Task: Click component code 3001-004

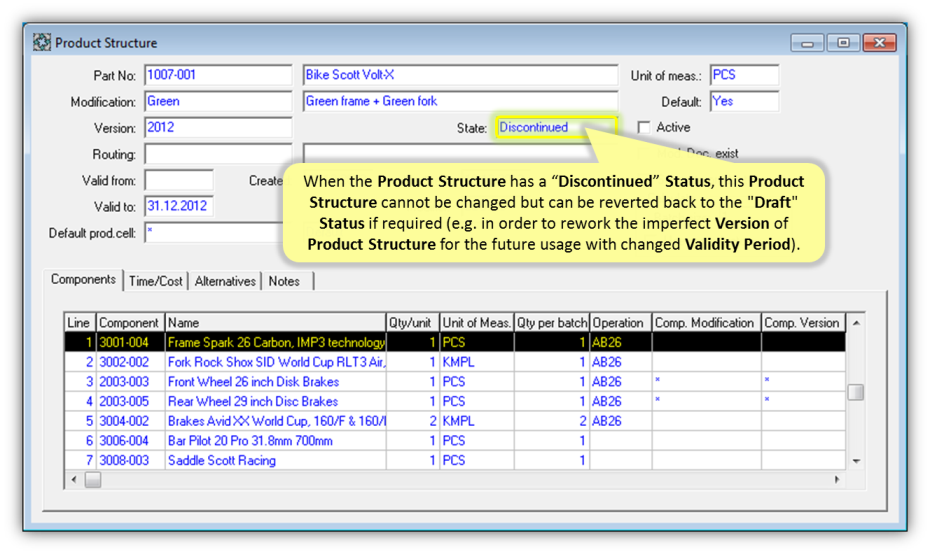Action: pyautogui.click(x=124, y=342)
